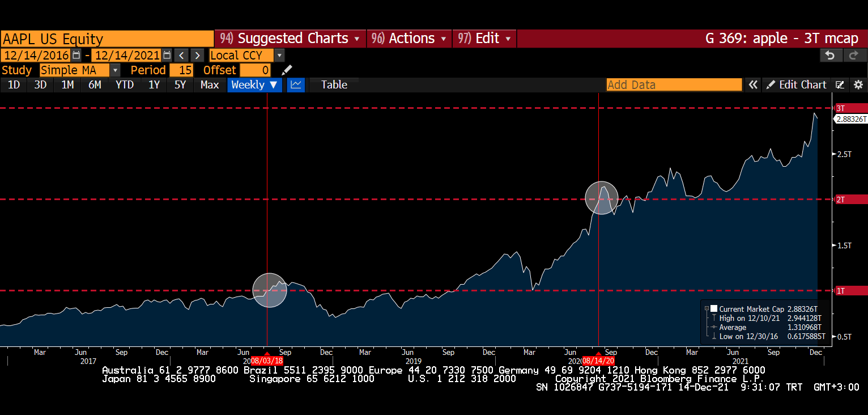Open the Actions dropdown menu
868x415 pixels.
409,38
